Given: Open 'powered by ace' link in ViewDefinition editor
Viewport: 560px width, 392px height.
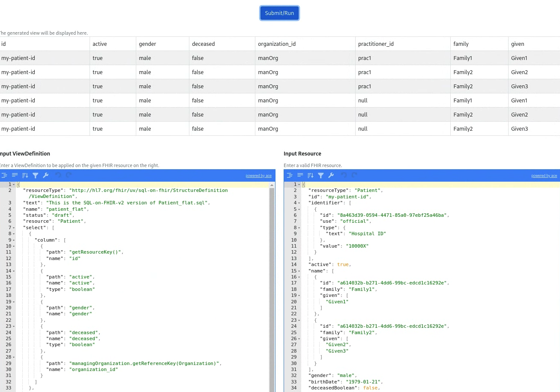Looking at the screenshot, I should [x=258, y=176].
